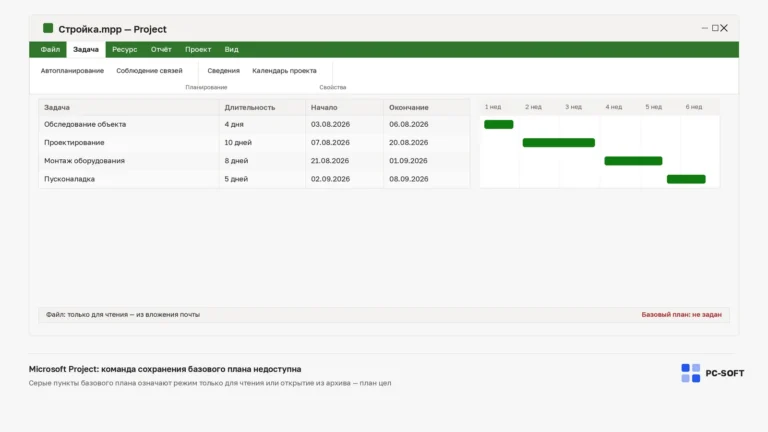Screen dimensions: 768x432
Task: Open the Файл ribbon tab
Action: coord(50,49)
